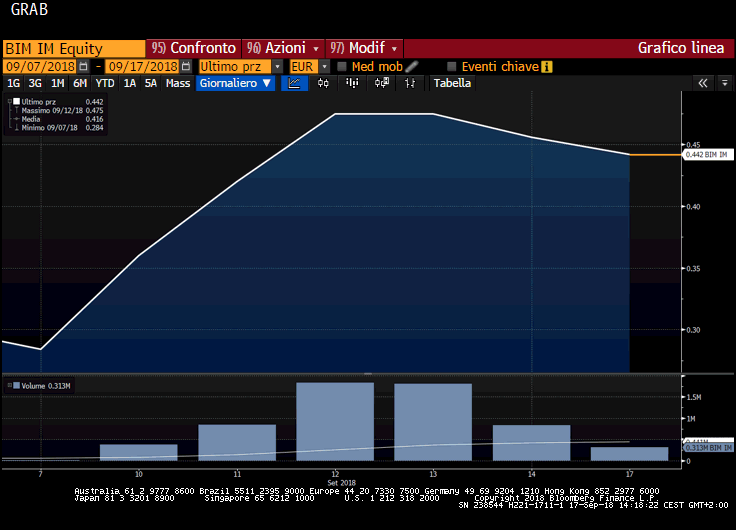Expand the Ultimo prz field dropdown
This screenshot has height=530, width=736.
click(x=276, y=66)
